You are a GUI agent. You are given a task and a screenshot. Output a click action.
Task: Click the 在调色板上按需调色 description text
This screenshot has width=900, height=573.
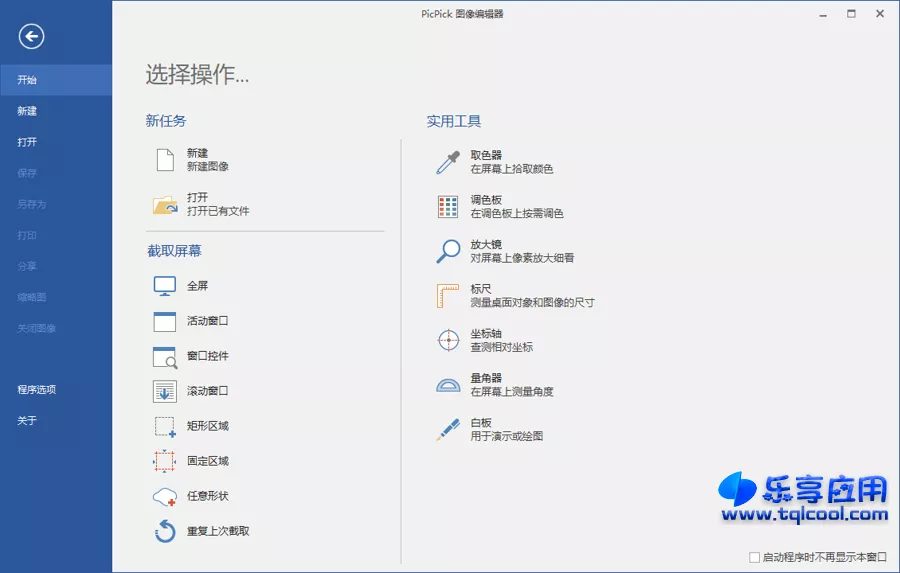517,214
